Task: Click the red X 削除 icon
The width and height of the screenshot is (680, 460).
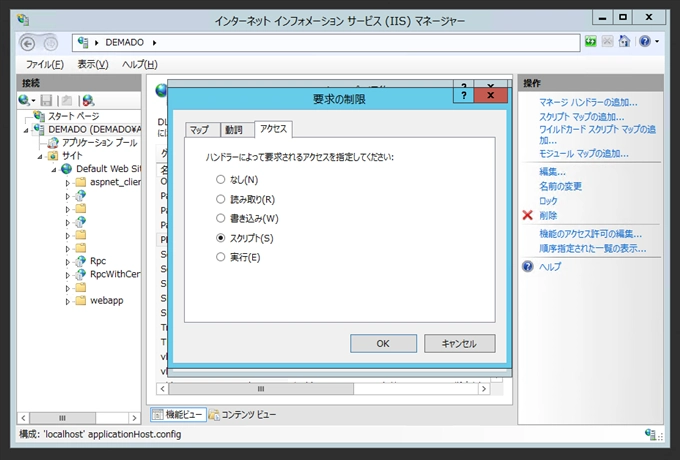Action: click(x=527, y=215)
